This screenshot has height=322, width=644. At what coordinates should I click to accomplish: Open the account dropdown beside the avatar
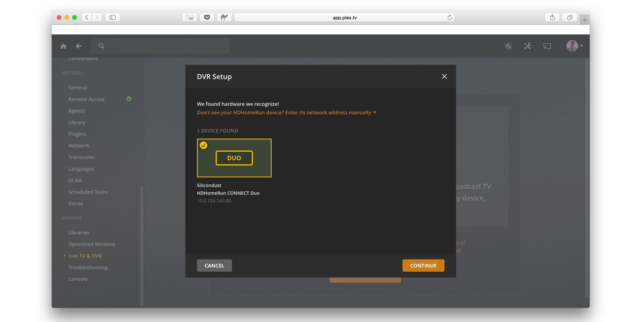[582, 46]
